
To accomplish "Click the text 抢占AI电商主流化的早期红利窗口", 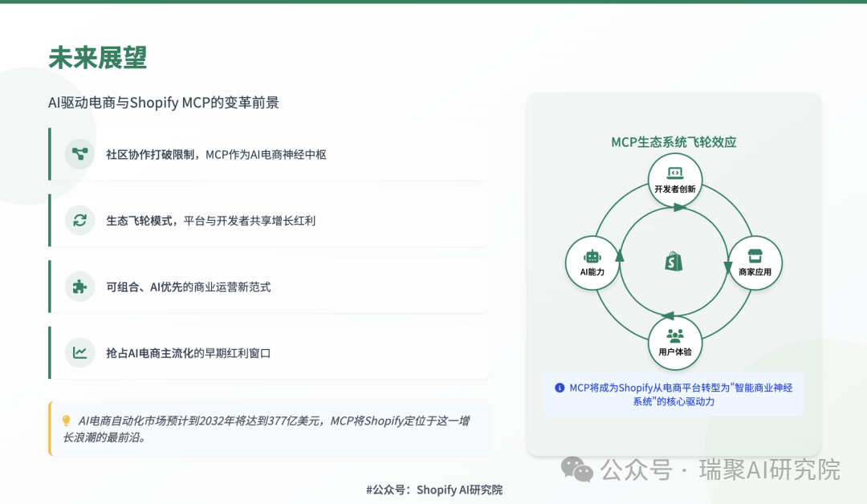I will pos(189,353).
